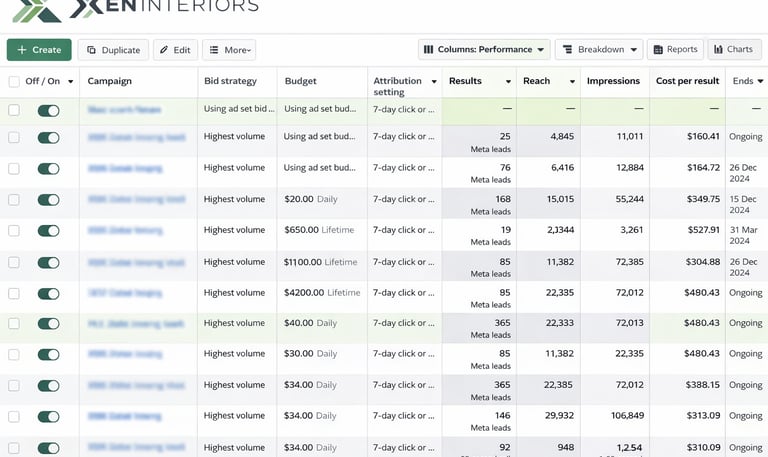Click the Reach column sort arrow
The width and height of the screenshot is (768, 457).
pos(572,81)
